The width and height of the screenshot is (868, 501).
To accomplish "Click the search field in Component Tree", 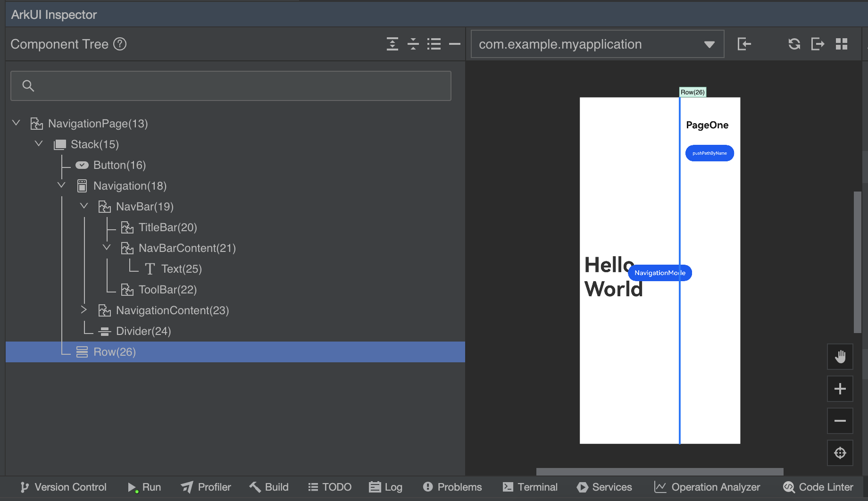I will pos(231,86).
